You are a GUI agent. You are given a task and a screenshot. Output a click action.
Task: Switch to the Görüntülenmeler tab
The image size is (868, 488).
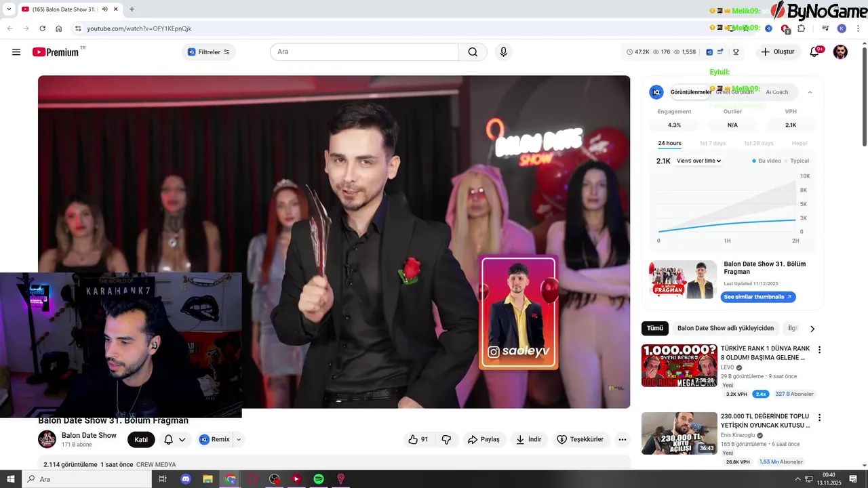(690, 92)
